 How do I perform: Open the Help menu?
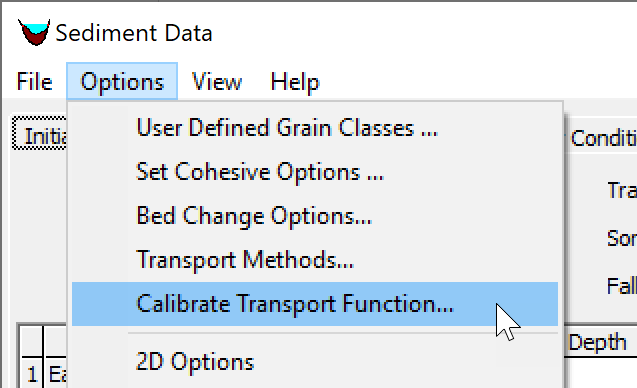[295, 82]
